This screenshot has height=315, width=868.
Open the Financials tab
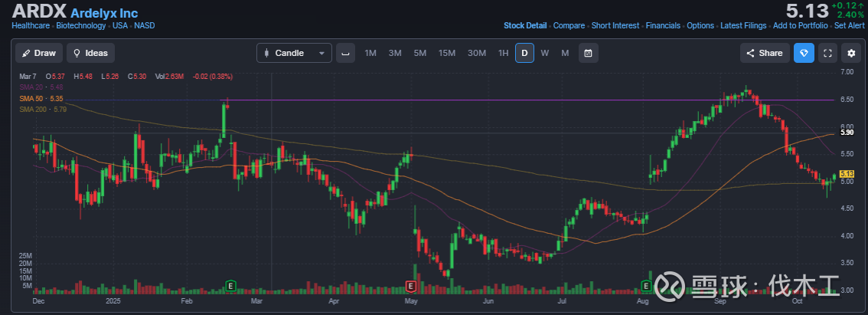click(x=663, y=25)
